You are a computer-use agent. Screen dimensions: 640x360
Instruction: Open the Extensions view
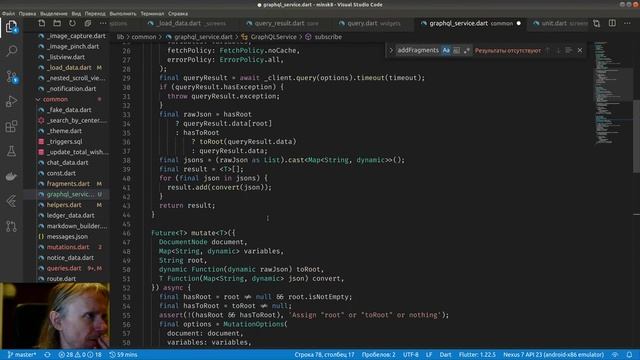pos(11,126)
